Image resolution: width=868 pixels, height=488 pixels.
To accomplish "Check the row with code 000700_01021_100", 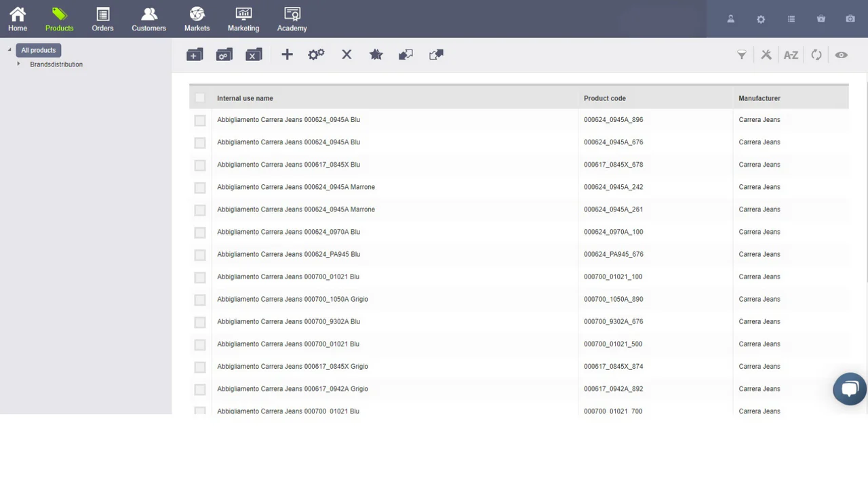I will click(199, 277).
